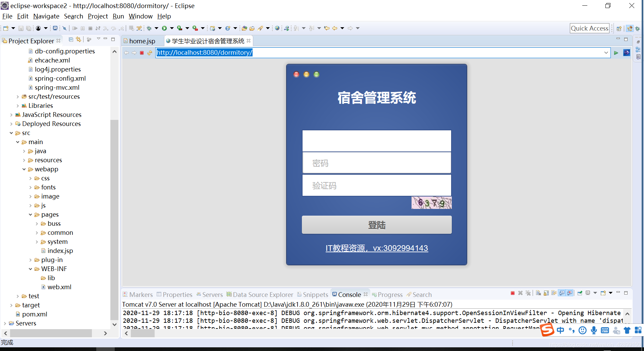Click Last Edit Location icon in toolbar
Image resolution: width=644 pixels, height=351 pixels.
point(326,28)
